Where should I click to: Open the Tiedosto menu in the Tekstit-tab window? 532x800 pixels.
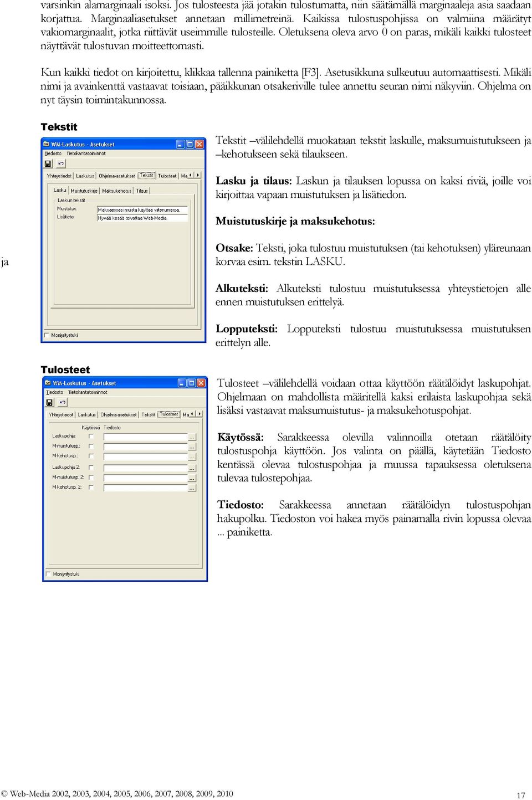point(53,153)
